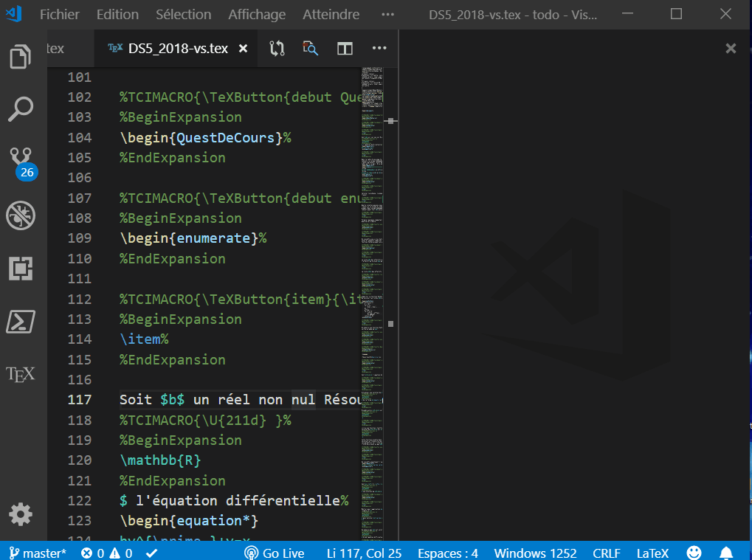
Task: Open the Explorer view in the activity bar
Action: click(x=21, y=55)
